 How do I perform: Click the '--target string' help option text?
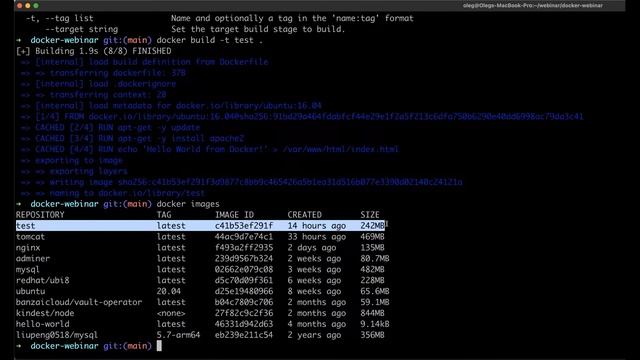(x=81, y=29)
